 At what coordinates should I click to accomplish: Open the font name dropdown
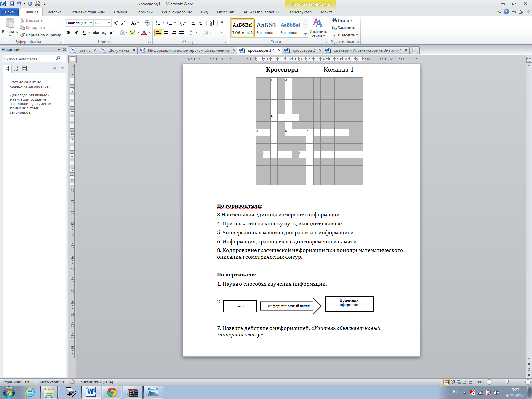pos(91,23)
